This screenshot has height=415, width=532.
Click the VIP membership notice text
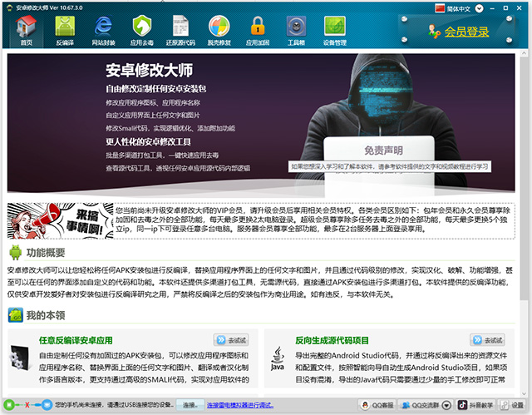(313, 220)
